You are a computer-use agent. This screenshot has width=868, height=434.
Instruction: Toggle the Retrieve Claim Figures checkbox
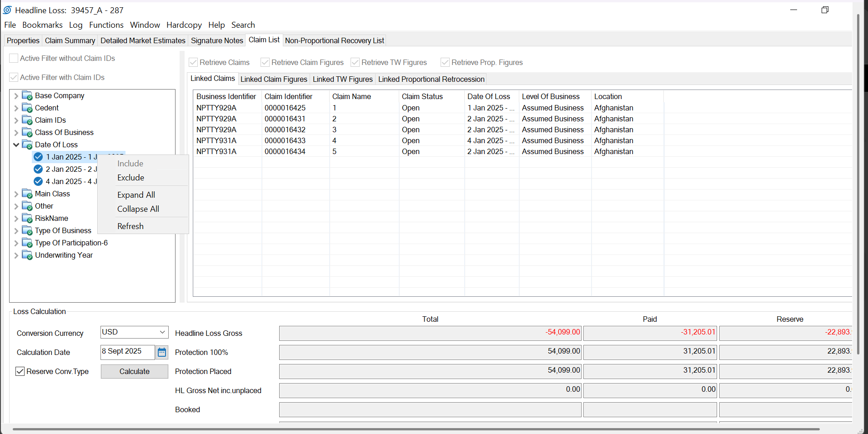[265, 62]
